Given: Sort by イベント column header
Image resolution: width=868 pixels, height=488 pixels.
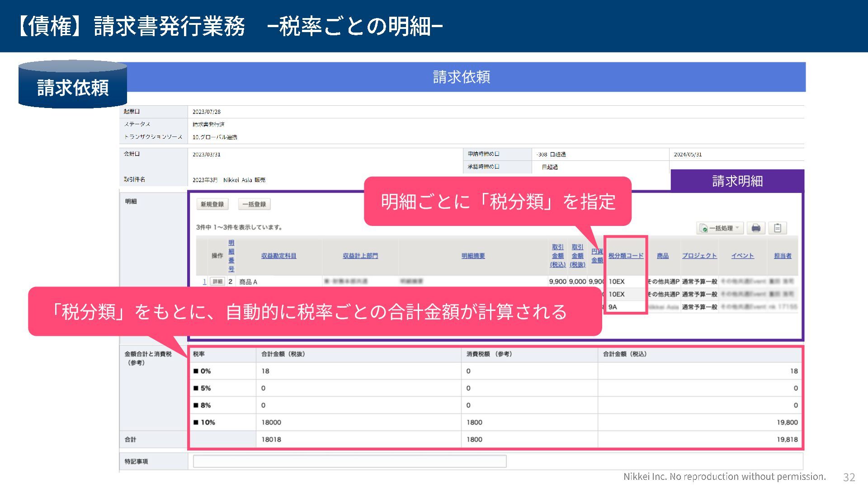Looking at the screenshot, I should coord(742,256).
